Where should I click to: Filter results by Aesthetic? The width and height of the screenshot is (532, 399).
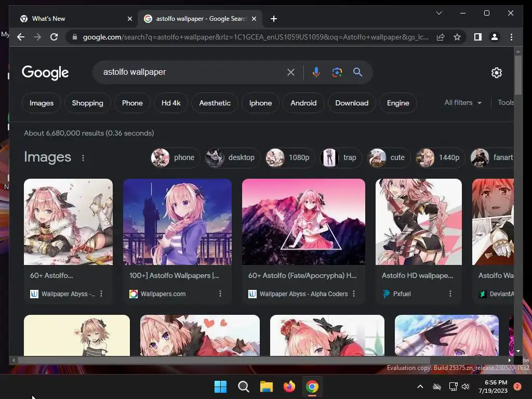215,103
